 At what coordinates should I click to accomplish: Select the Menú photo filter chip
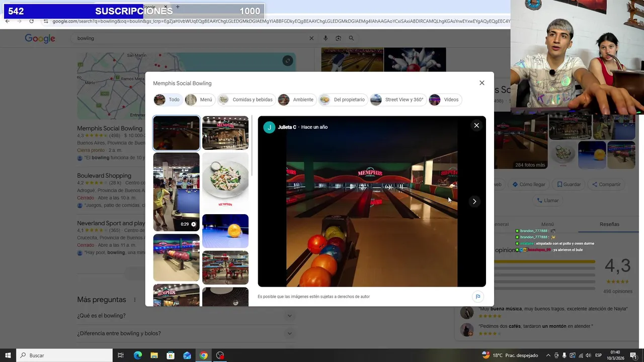click(x=199, y=100)
